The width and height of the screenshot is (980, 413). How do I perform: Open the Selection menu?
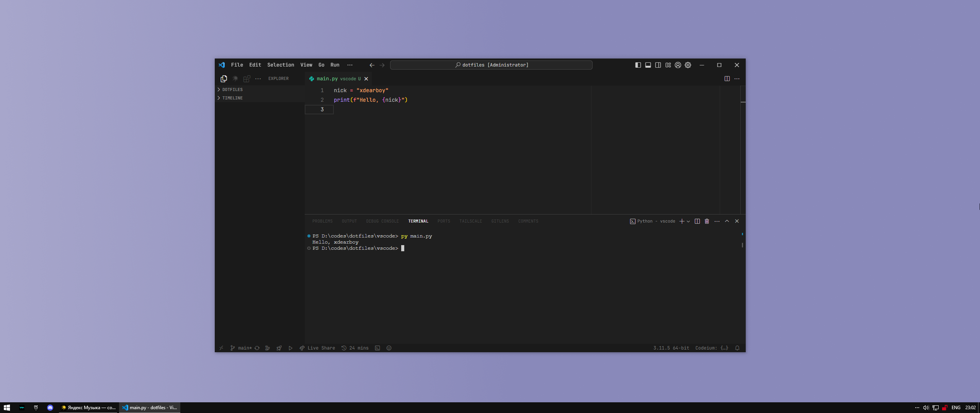point(281,65)
